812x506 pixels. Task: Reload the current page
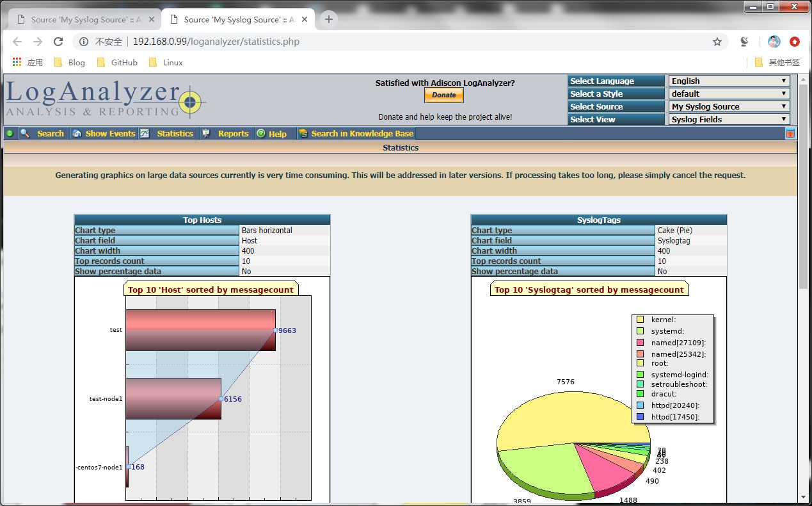click(58, 42)
